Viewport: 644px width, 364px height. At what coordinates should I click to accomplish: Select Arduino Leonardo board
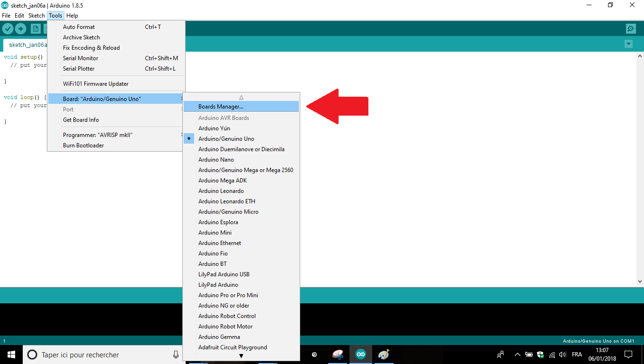click(241, 191)
